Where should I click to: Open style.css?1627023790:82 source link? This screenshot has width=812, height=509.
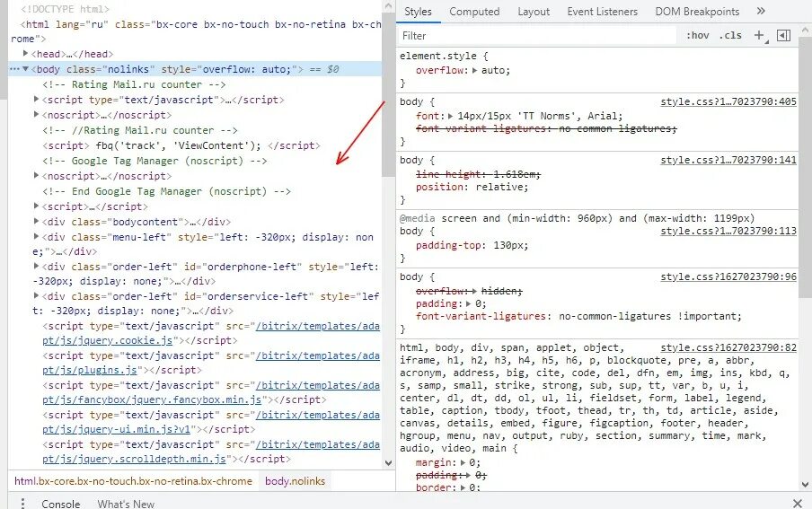click(x=728, y=347)
